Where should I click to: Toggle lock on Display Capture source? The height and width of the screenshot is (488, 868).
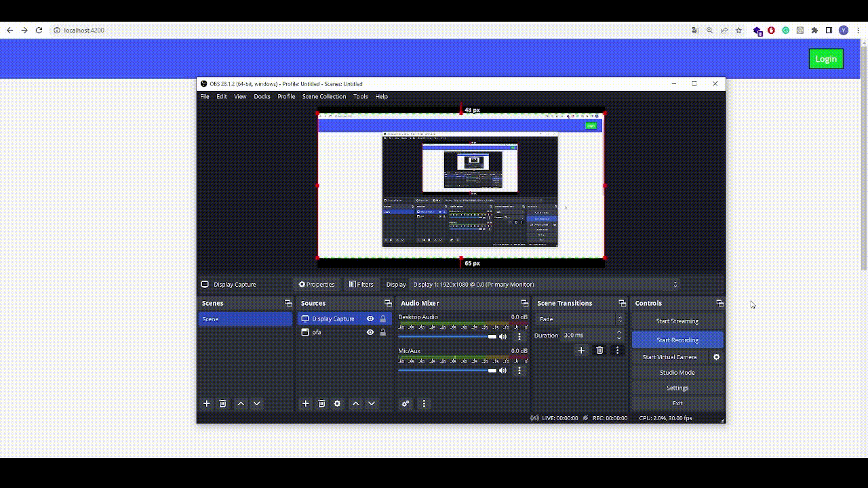click(383, 319)
